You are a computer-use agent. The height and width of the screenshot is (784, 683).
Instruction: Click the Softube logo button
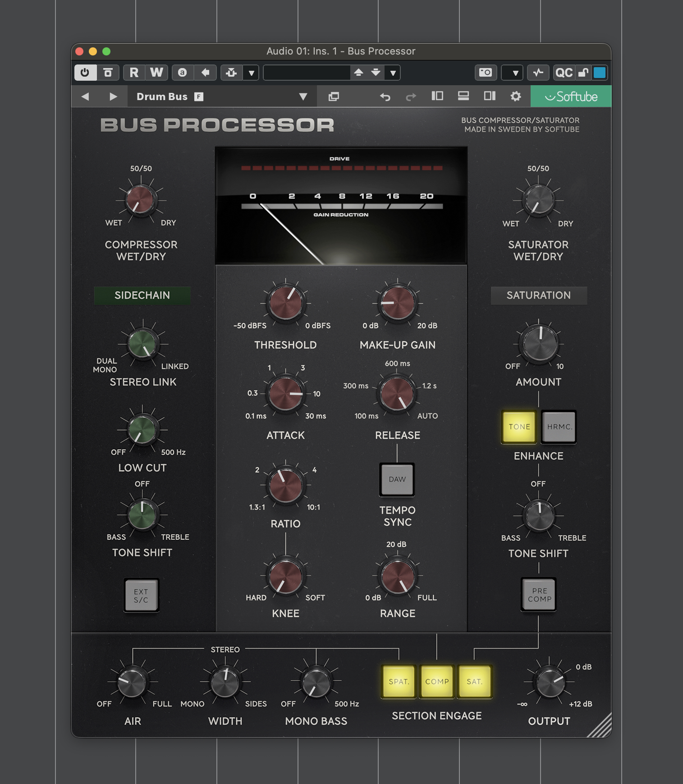571,96
